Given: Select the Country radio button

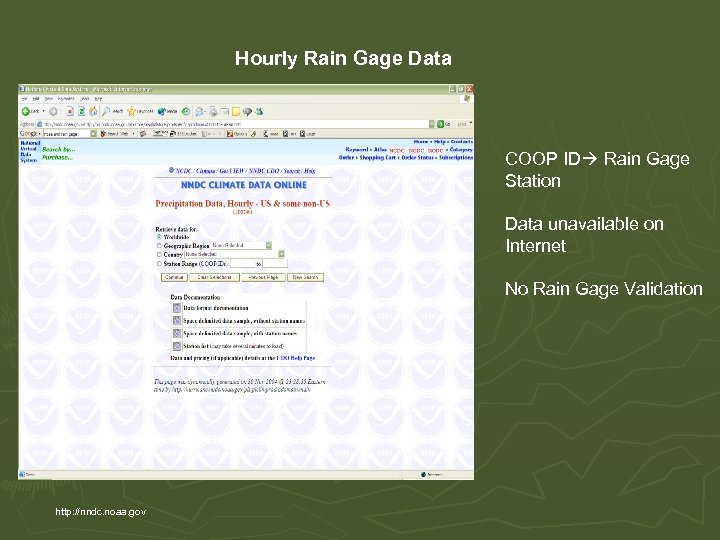Looking at the screenshot, I should point(159,254).
